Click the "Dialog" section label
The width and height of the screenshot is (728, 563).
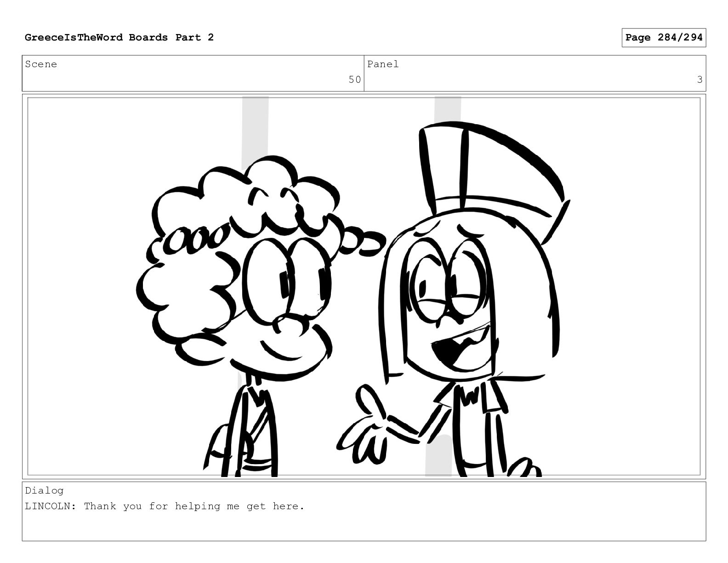44,490
